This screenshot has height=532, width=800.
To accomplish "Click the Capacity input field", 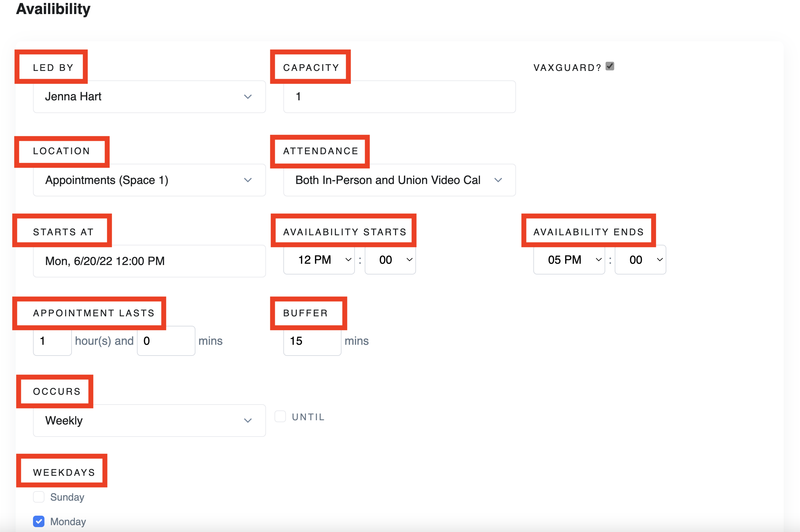I will coord(400,97).
